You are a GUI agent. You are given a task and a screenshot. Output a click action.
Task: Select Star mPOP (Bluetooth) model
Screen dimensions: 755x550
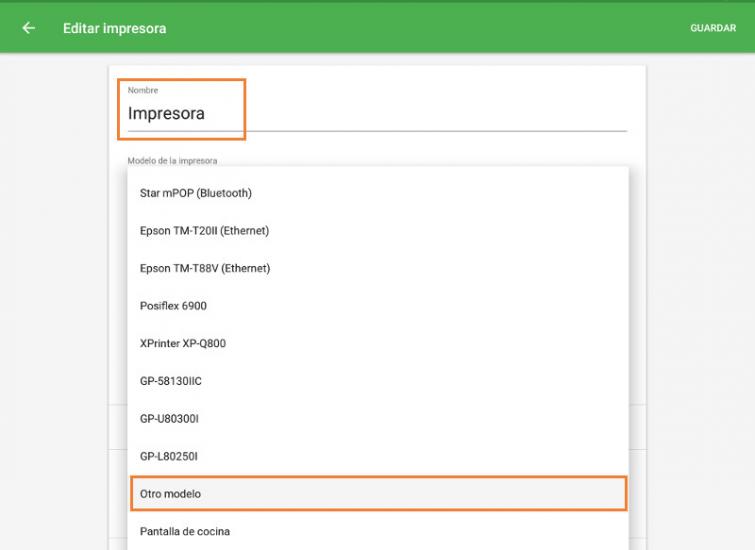tap(196, 193)
